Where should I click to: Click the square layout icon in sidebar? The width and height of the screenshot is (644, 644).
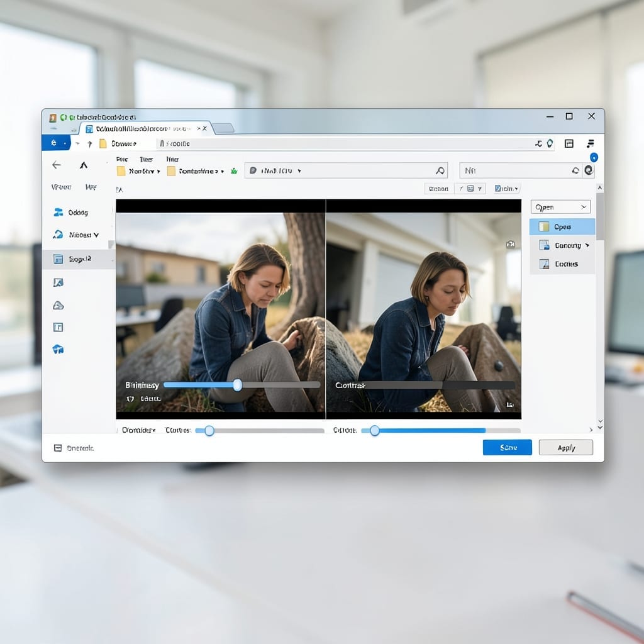(58, 327)
